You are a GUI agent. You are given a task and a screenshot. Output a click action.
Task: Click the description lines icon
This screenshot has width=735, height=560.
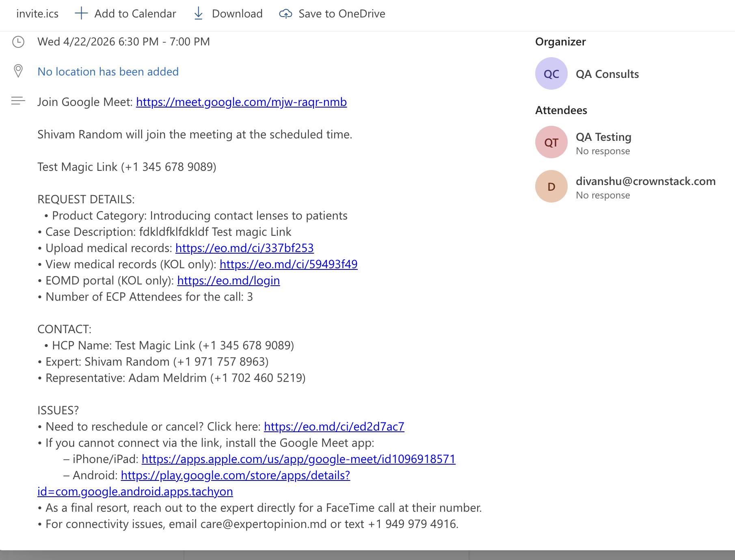18,101
